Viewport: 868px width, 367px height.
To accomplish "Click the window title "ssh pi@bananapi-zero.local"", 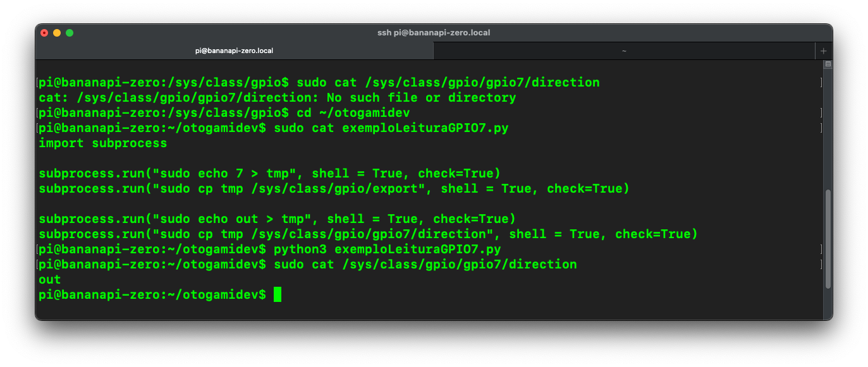I will 434,33.
